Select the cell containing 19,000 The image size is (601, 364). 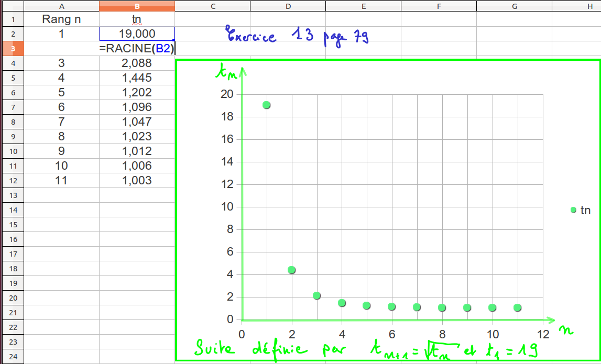(x=137, y=34)
